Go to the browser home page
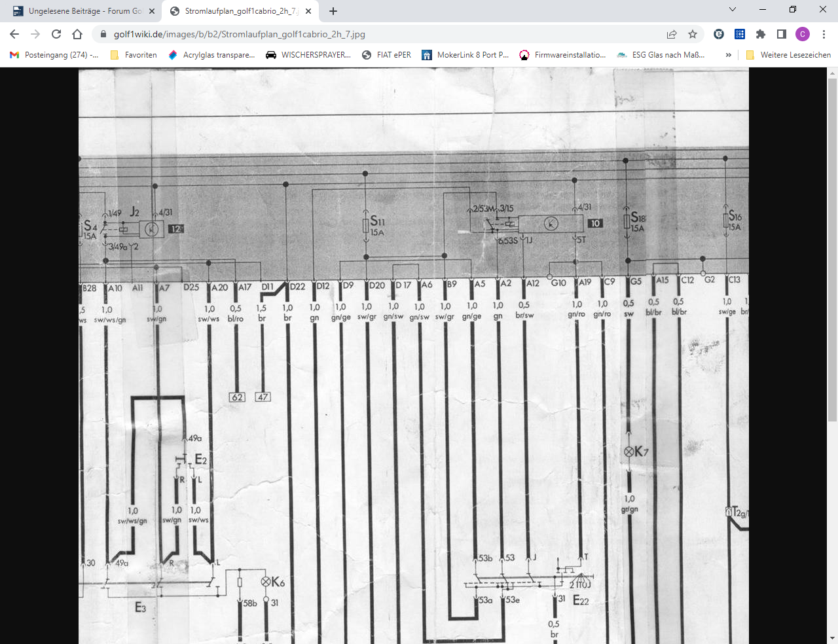838x644 pixels. click(77, 34)
